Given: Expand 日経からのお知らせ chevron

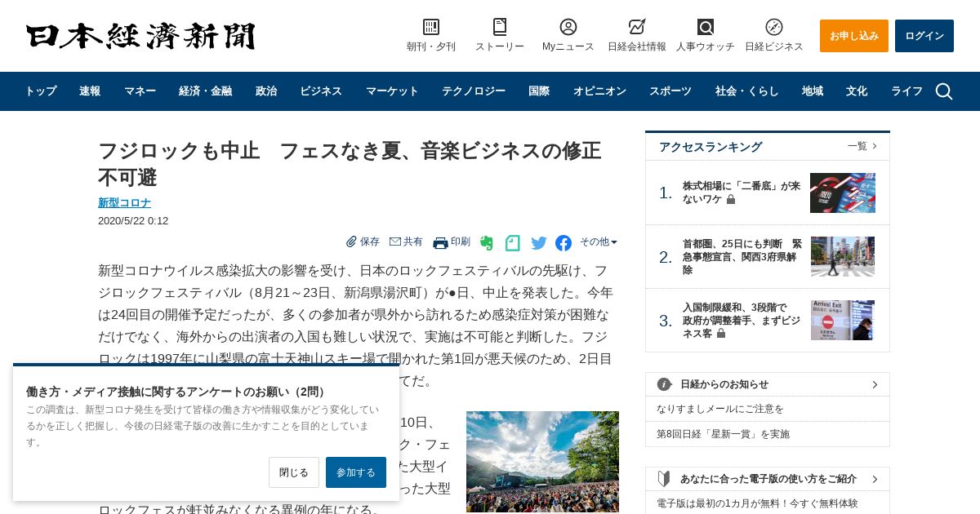Looking at the screenshot, I should click(x=875, y=384).
